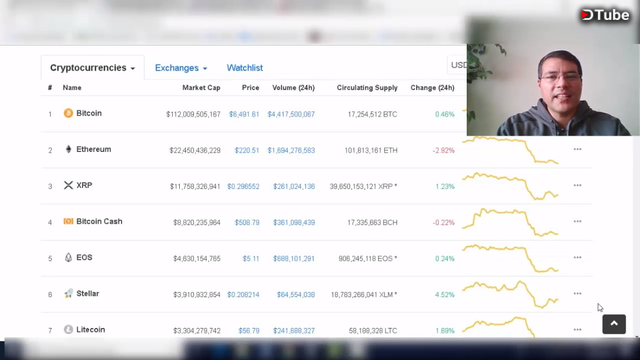Sort by Circulating Supply column header

[367, 88]
